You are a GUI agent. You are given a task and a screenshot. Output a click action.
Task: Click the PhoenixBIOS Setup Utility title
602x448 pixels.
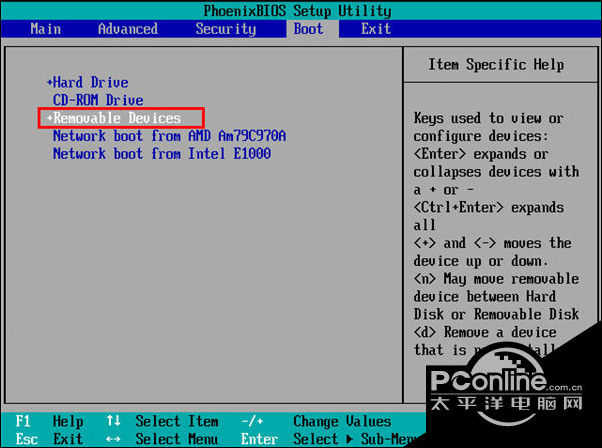pos(297,11)
